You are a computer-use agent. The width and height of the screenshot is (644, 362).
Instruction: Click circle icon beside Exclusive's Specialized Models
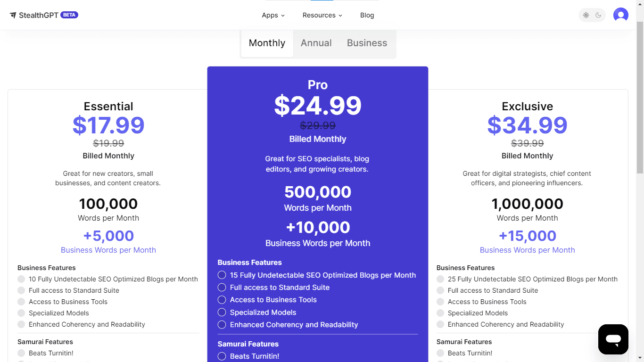pyautogui.click(x=440, y=313)
